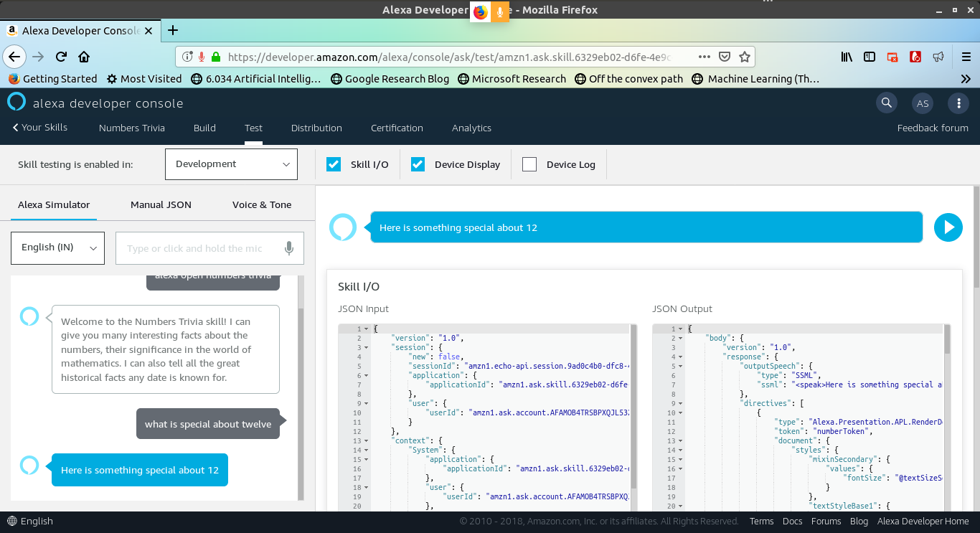980x533 pixels.
Task: Switch to the Voice & Tone tab
Action: coord(262,204)
